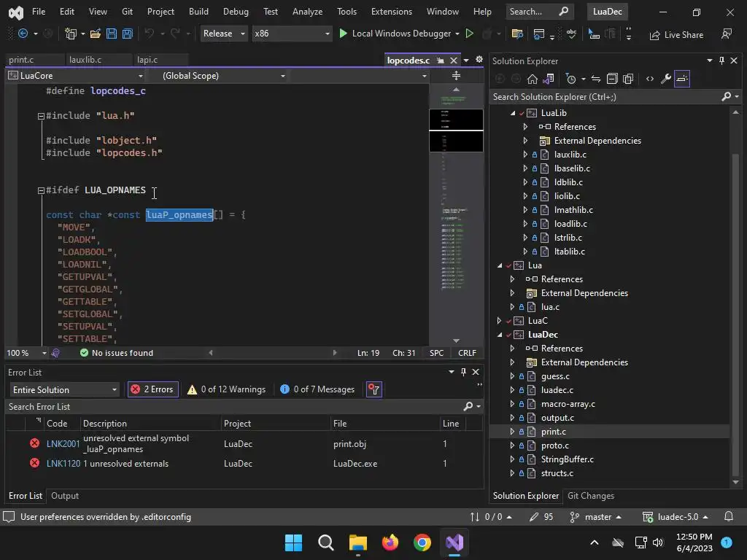Click the Error List build filter funnel icon
This screenshot has height=560, width=747.
[374, 389]
